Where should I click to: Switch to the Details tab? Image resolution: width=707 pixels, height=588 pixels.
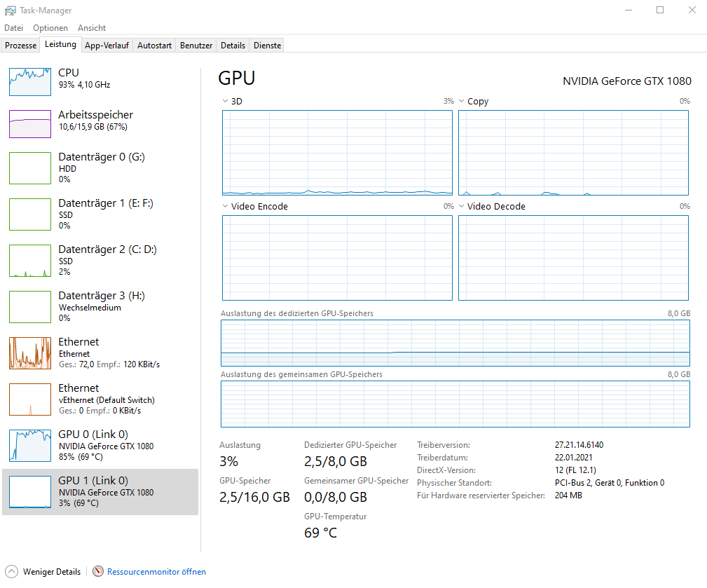pos(233,46)
